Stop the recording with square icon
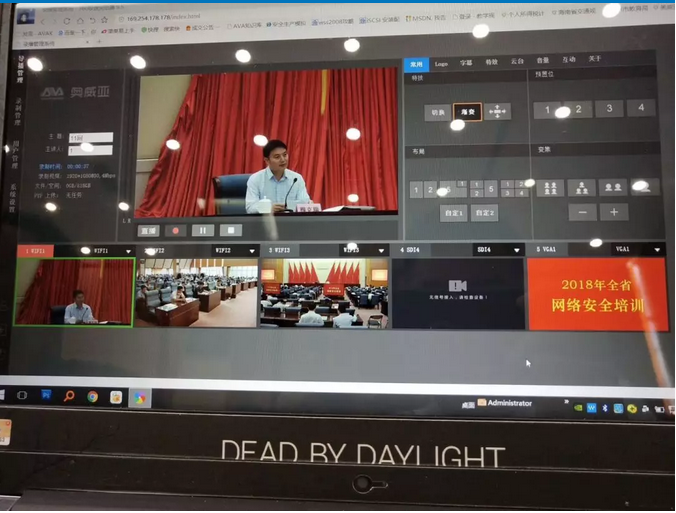The height and width of the screenshot is (513, 676). pos(231,230)
